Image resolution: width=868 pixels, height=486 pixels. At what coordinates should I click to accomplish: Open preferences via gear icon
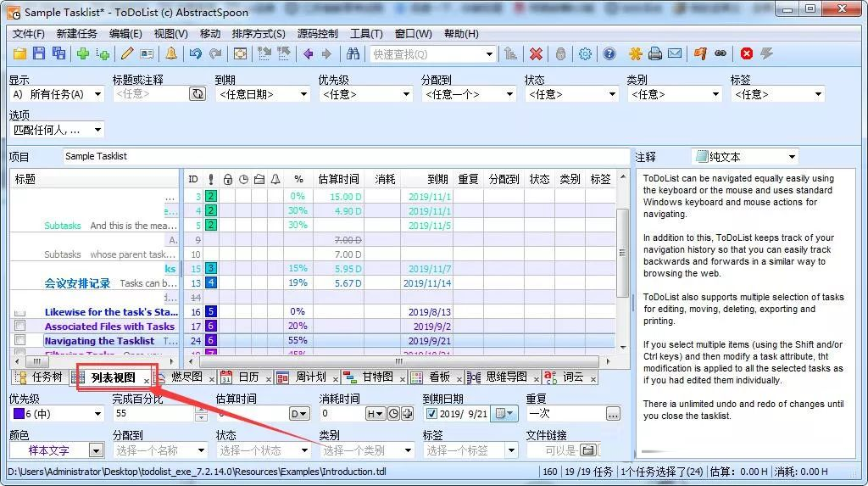tap(585, 53)
